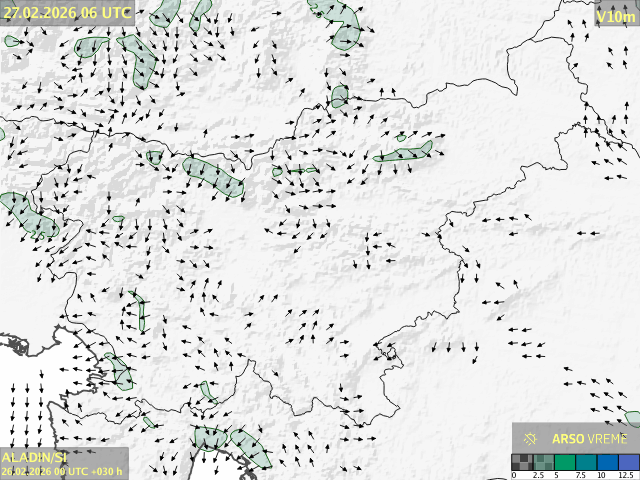Click the V10m parameter label
The width and height of the screenshot is (640, 480).
tap(612, 16)
